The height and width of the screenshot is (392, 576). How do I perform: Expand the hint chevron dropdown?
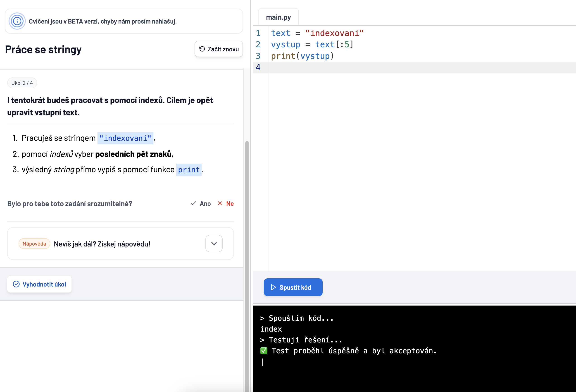[x=214, y=244]
